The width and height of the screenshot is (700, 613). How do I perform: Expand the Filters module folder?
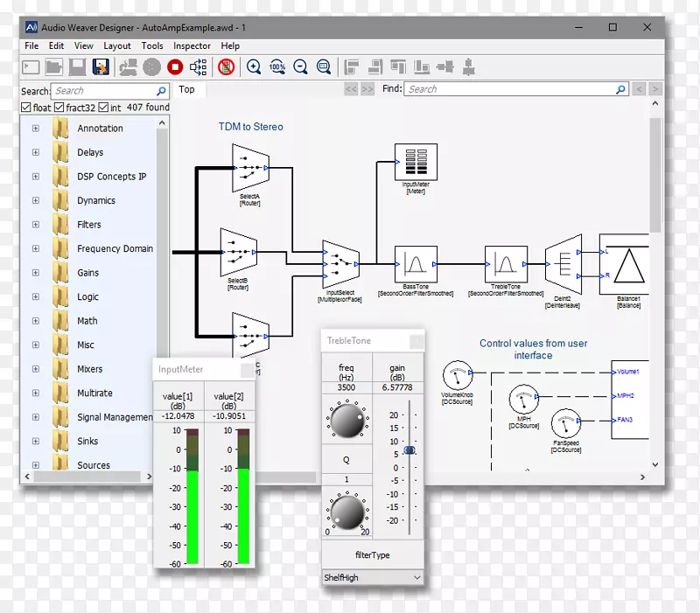(36, 225)
